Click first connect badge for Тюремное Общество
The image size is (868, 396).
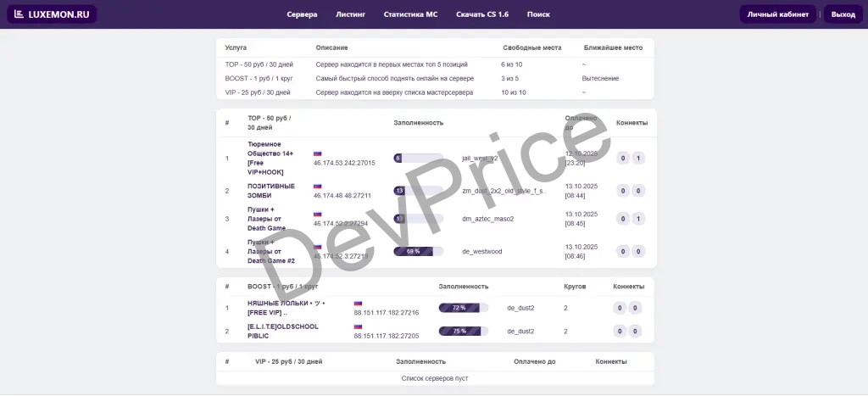tap(623, 159)
